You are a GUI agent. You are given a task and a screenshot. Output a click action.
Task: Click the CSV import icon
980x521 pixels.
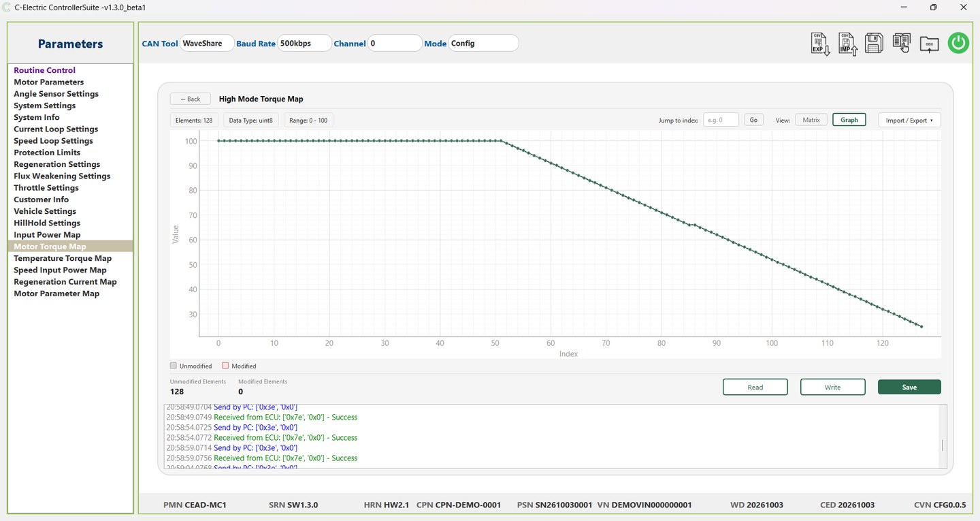(847, 44)
